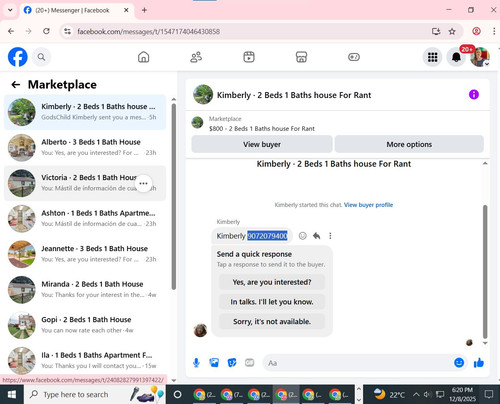
Task: Click the chat messages scrollbar
Action: (x=485, y=272)
